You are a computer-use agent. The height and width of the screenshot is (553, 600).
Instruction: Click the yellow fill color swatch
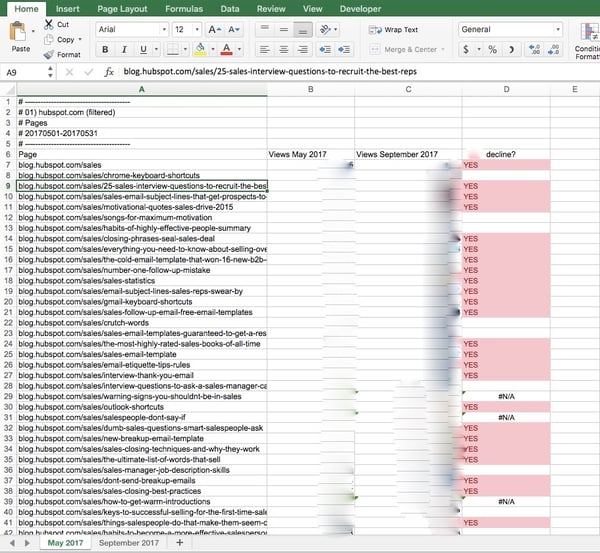pyautogui.click(x=201, y=49)
